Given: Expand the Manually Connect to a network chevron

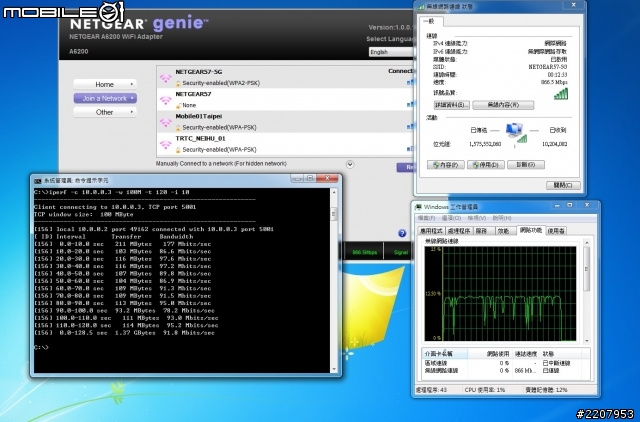Looking at the screenshot, I should pyautogui.click(x=350, y=164).
